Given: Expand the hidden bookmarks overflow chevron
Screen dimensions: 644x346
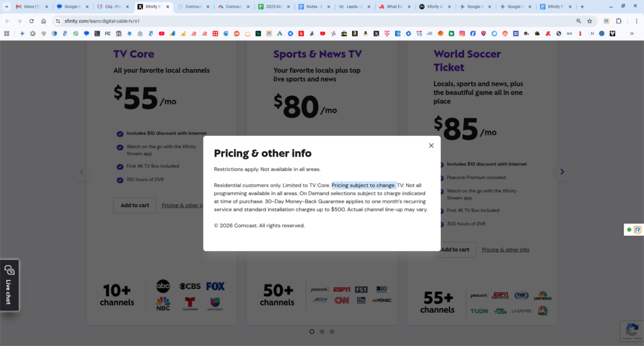Looking at the screenshot, I should [631, 33].
